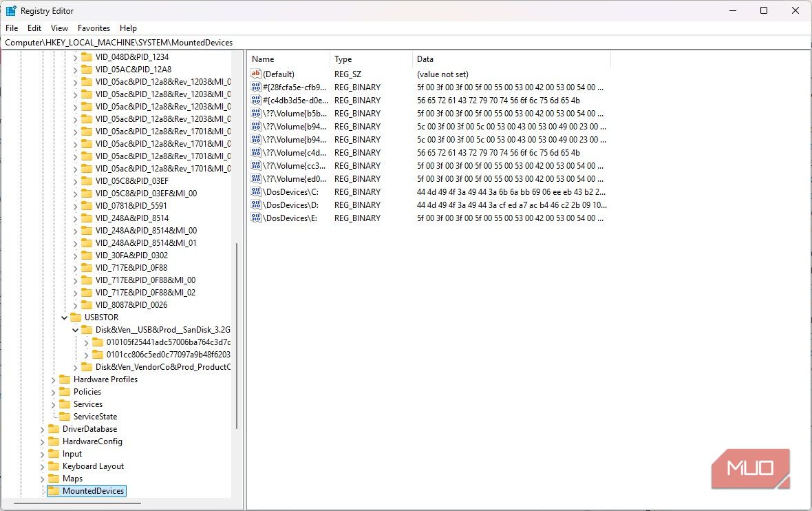This screenshot has height=511, width=812.
Task: Expand the 010105f25441adc57006ba764c3d7c subkey
Action: pyautogui.click(x=86, y=342)
